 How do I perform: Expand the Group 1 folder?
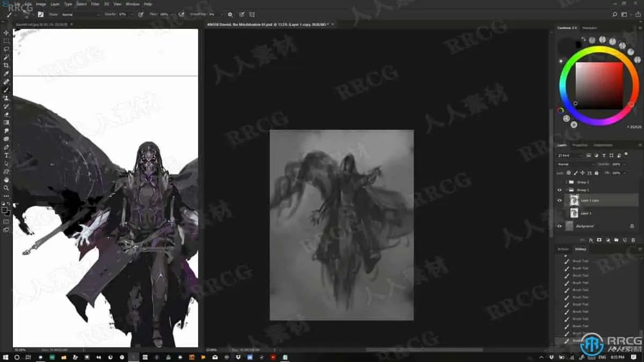pos(566,190)
